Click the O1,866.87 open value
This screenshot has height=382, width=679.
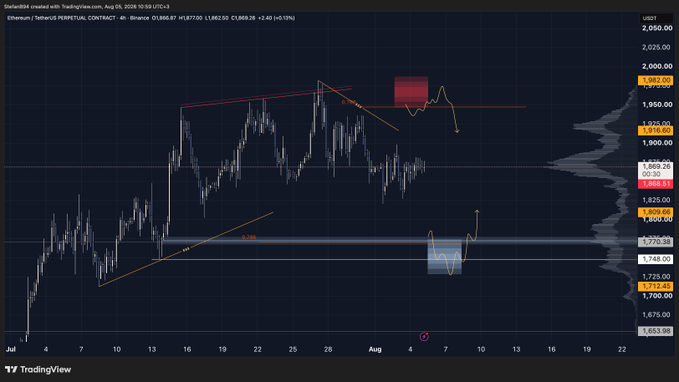164,18
